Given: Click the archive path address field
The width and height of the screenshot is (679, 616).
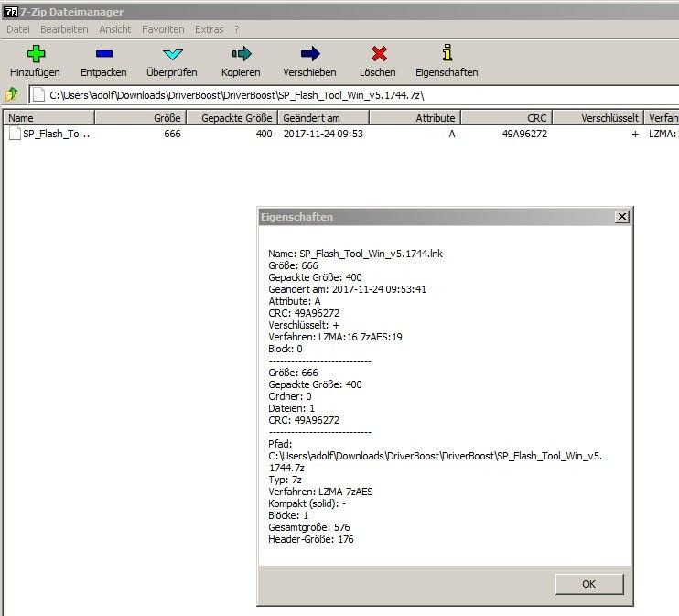Looking at the screenshot, I should (x=355, y=95).
